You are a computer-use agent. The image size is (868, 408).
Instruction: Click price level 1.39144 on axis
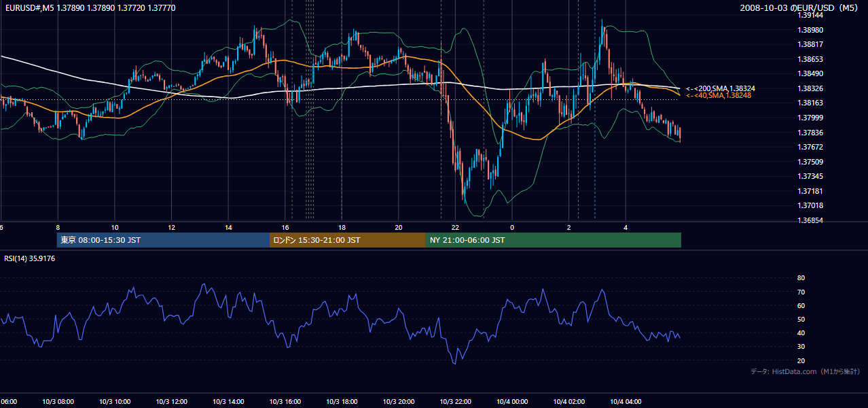(811, 15)
